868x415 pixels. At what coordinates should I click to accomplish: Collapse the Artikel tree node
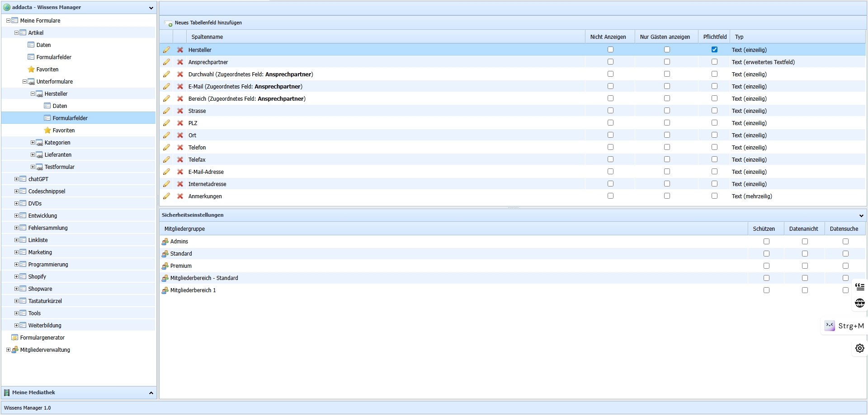point(16,33)
